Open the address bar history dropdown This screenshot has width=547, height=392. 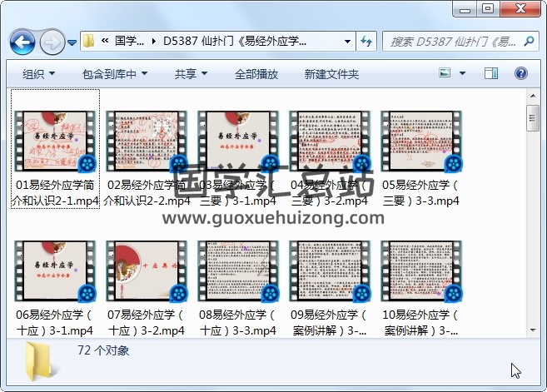(347, 41)
